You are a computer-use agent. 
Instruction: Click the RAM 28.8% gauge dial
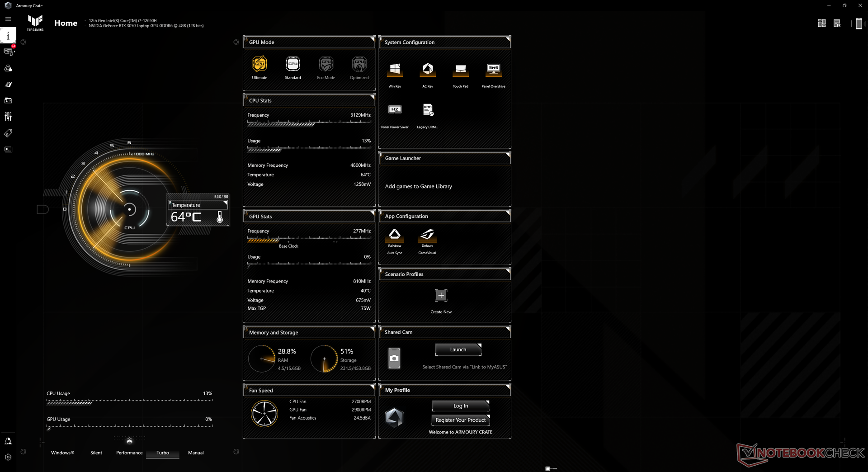click(262, 359)
